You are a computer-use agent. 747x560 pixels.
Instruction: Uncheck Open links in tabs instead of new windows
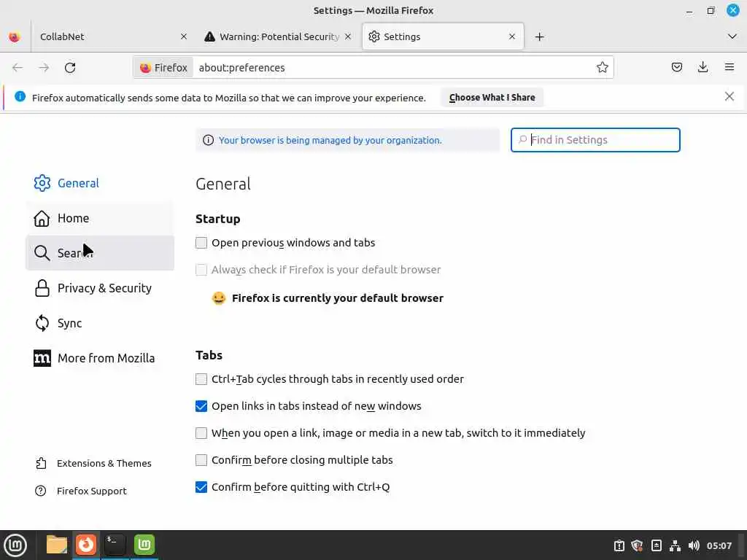tap(201, 406)
